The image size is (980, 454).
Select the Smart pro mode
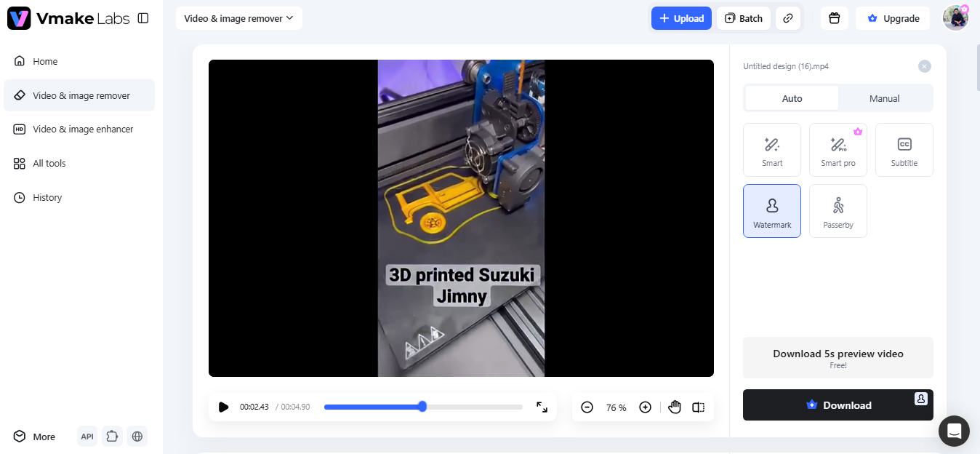(838, 150)
